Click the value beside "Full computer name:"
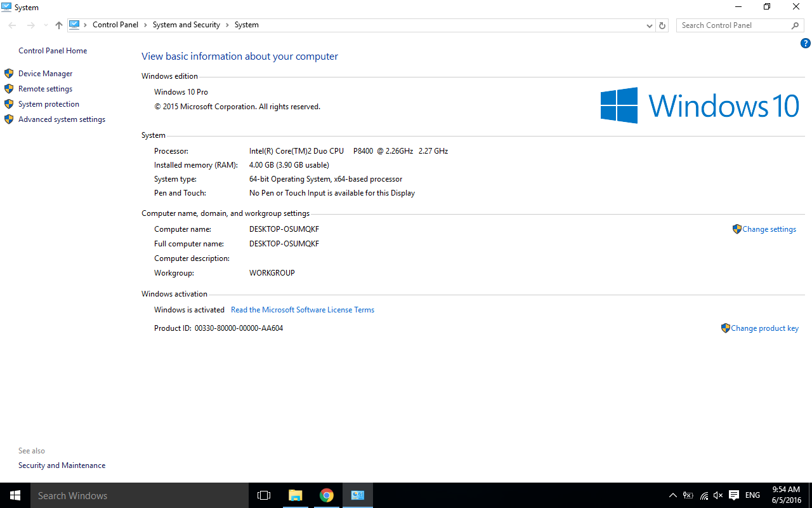The image size is (812, 508). (284, 244)
